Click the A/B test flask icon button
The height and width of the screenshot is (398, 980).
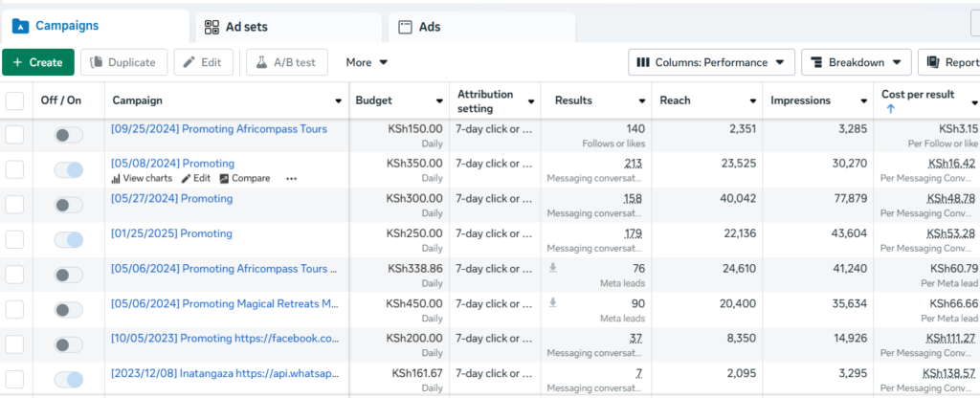[x=287, y=62]
